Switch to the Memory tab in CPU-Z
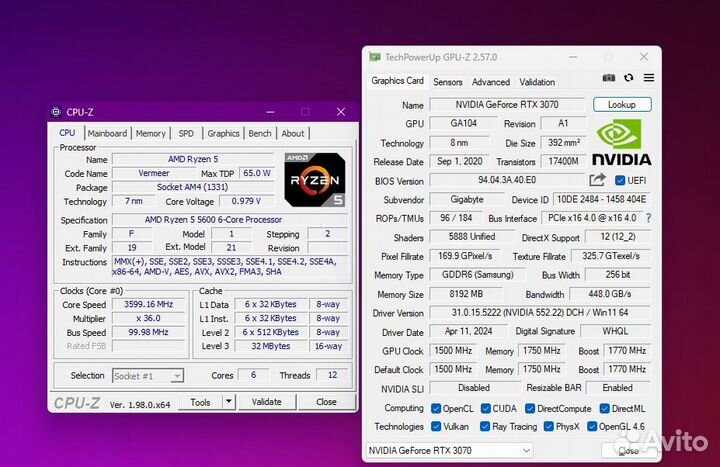This screenshot has width=720, height=467. [x=151, y=133]
